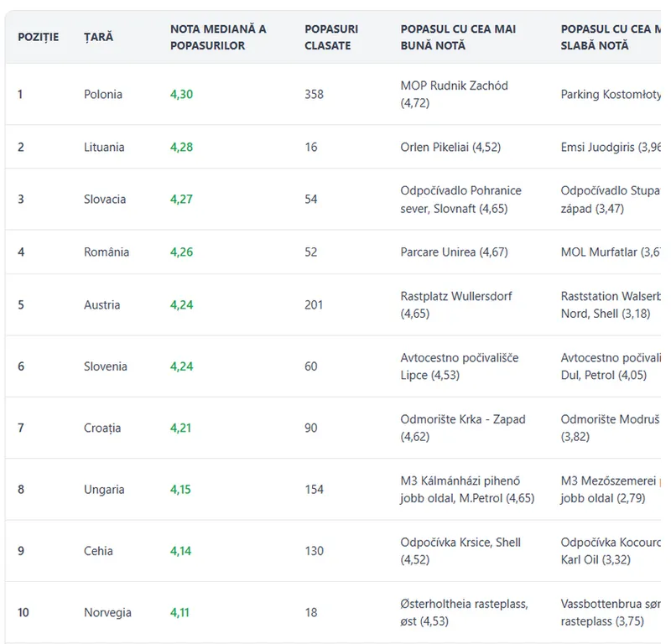Image resolution: width=671 pixels, height=644 pixels.
Task: Click the median score 4,15
Action: [x=180, y=490]
